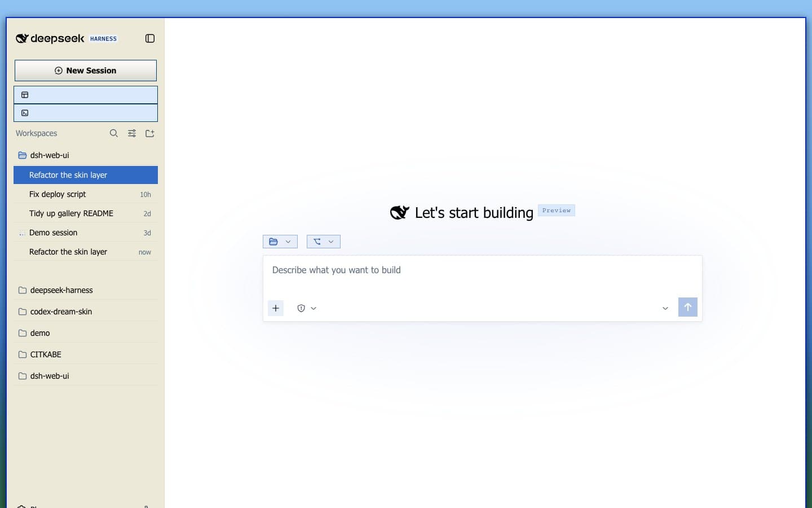Image resolution: width=812 pixels, height=508 pixels.
Task: Click the HARNESS badge
Action: pyautogui.click(x=103, y=39)
